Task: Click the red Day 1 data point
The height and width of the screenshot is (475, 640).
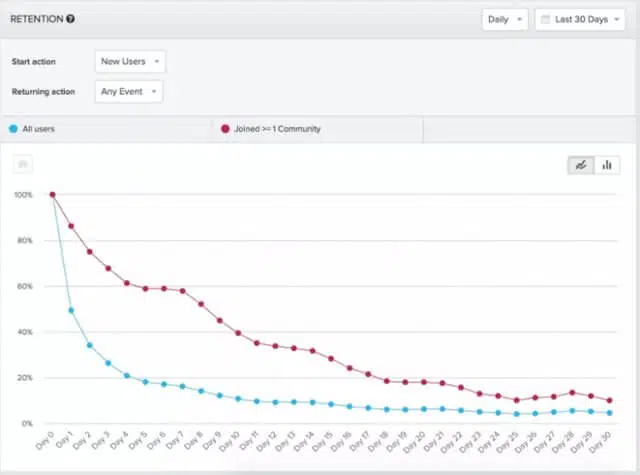Action: 71,226
